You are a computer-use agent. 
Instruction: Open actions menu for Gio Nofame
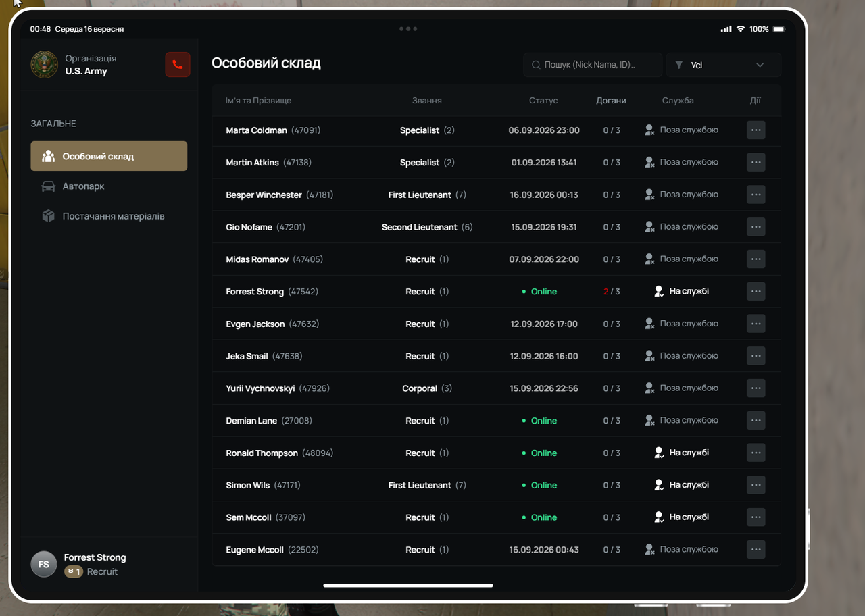(756, 227)
